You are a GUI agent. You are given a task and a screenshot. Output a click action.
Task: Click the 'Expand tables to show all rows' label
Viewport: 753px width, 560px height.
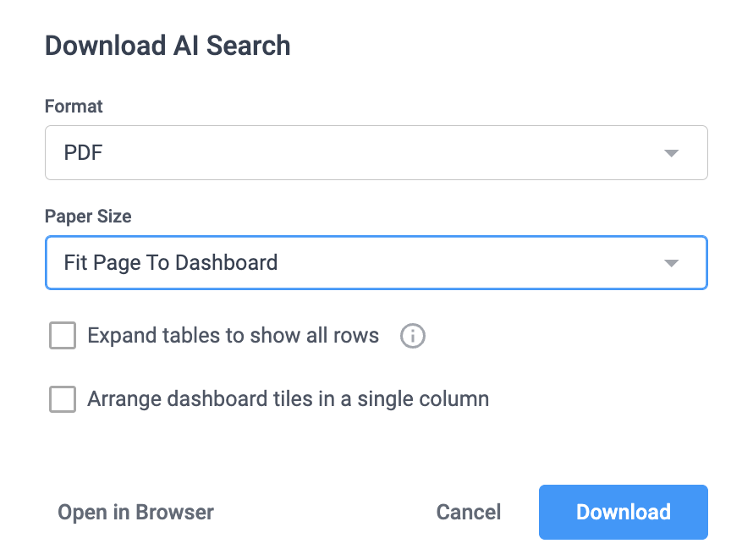(x=233, y=335)
